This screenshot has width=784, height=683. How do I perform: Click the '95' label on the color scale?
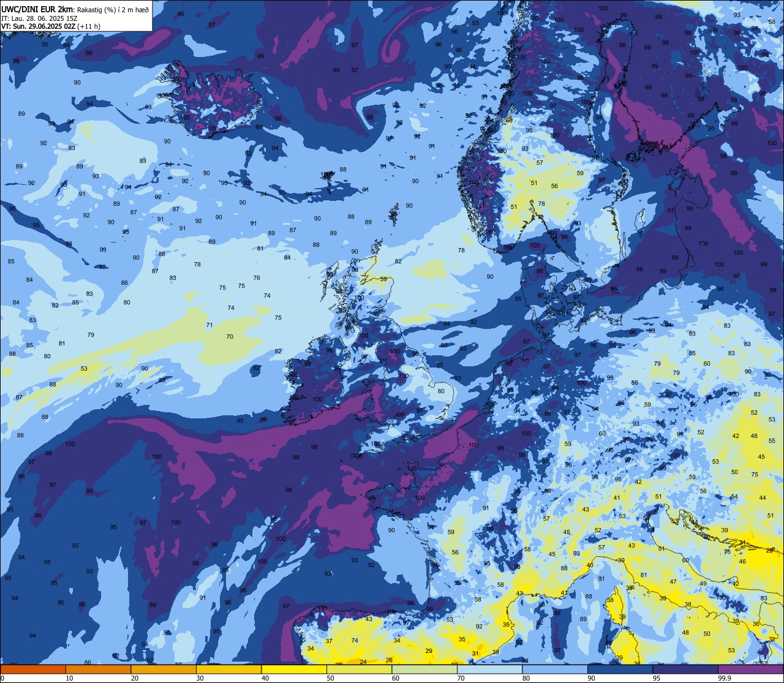tap(657, 678)
